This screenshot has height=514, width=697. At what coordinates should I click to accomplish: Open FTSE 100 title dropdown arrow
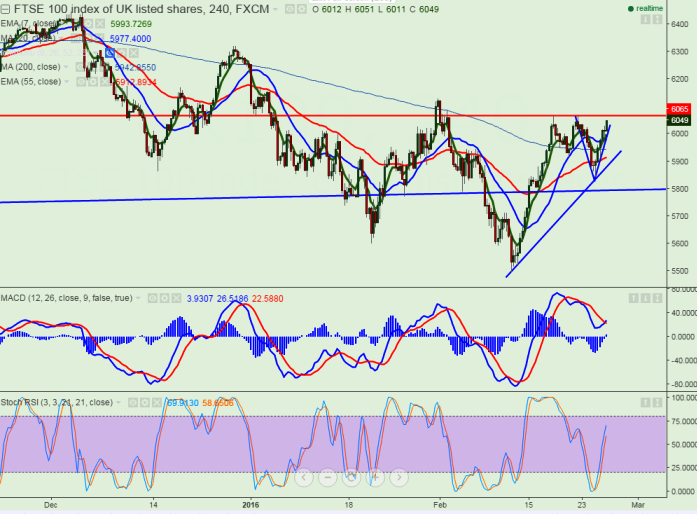coord(276,9)
